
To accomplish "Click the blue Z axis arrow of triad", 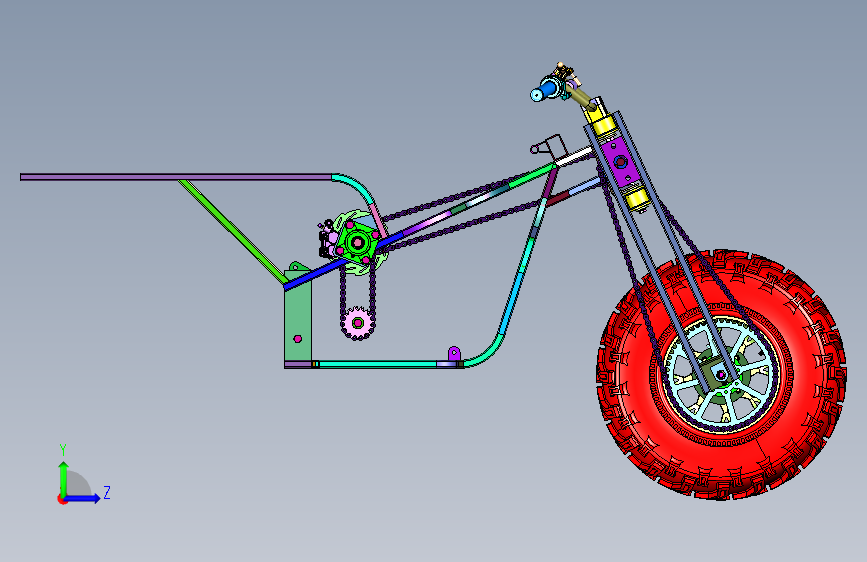I will point(83,498).
